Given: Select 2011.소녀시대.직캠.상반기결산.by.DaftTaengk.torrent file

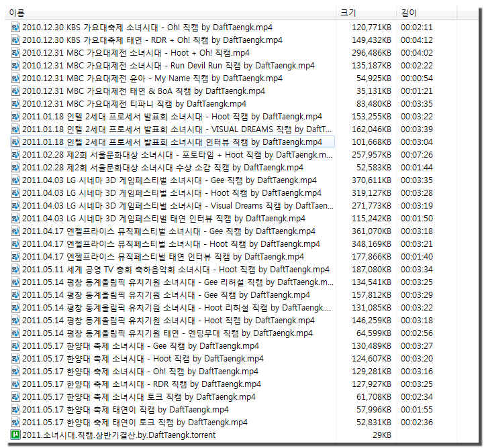Looking at the screenshot, I should pos(119,435).
